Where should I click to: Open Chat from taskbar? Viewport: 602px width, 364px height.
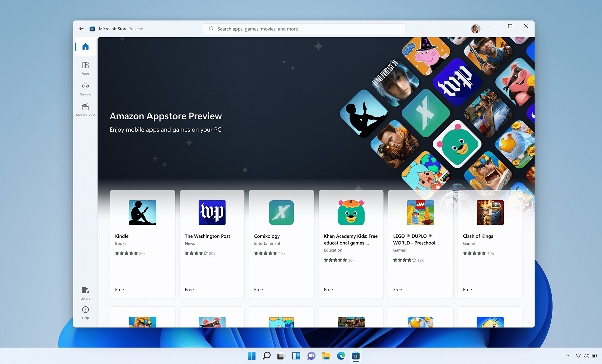point(311,356)
